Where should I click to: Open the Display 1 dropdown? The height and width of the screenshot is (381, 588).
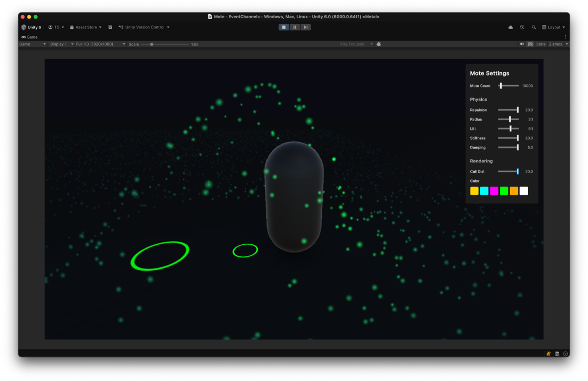click(x=61, y=44)
